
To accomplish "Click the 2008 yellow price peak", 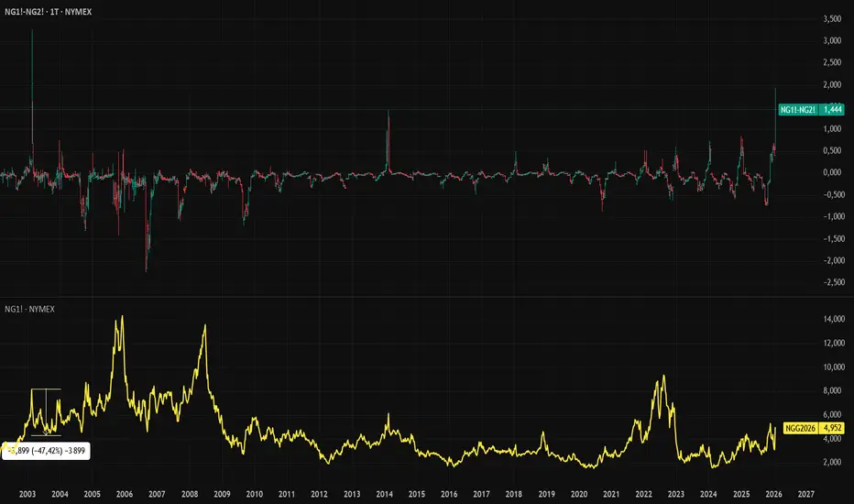I will [204, 326].
